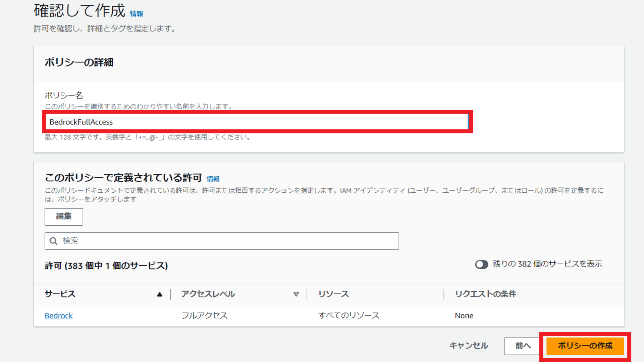Viewport: 644px width, 362px height.
Task: Click the キャンセル button
Action: tap(469, 346)
